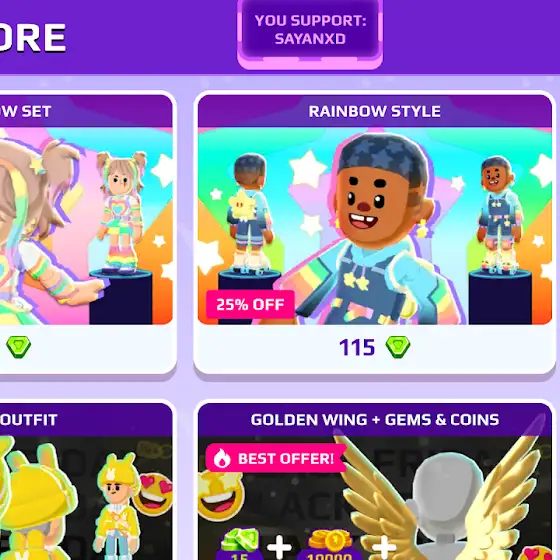Click the 25% OFF discount badge
Viewport: 560px width, 560px height.
[250, 304]
